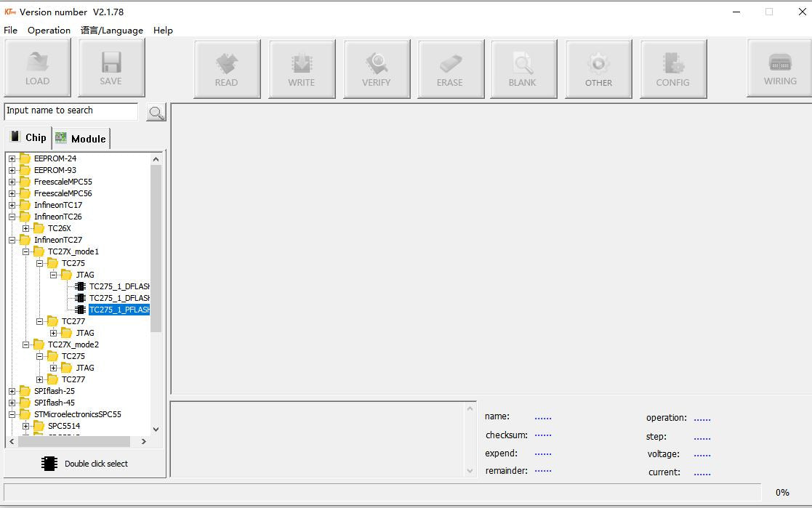Expand the InfineonTC17 tree node
The width and height of the screenshot is (812, 508).
[x=10, y=204]
